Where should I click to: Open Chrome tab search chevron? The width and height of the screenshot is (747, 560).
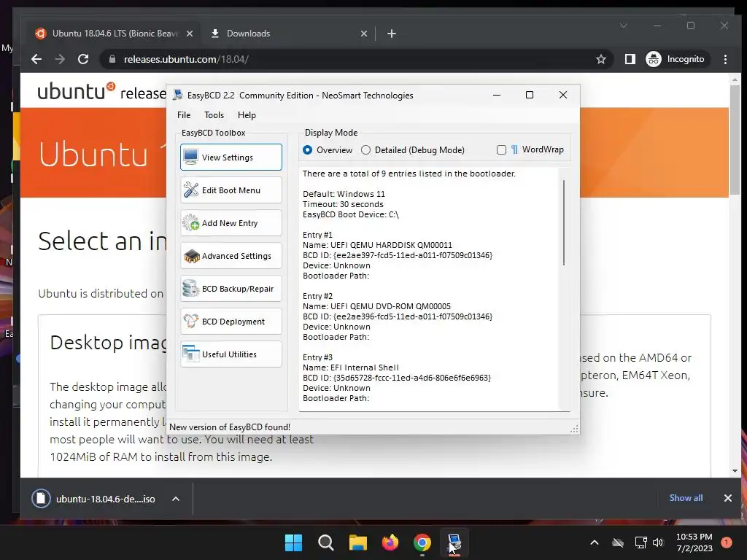[x=624, y=26]
